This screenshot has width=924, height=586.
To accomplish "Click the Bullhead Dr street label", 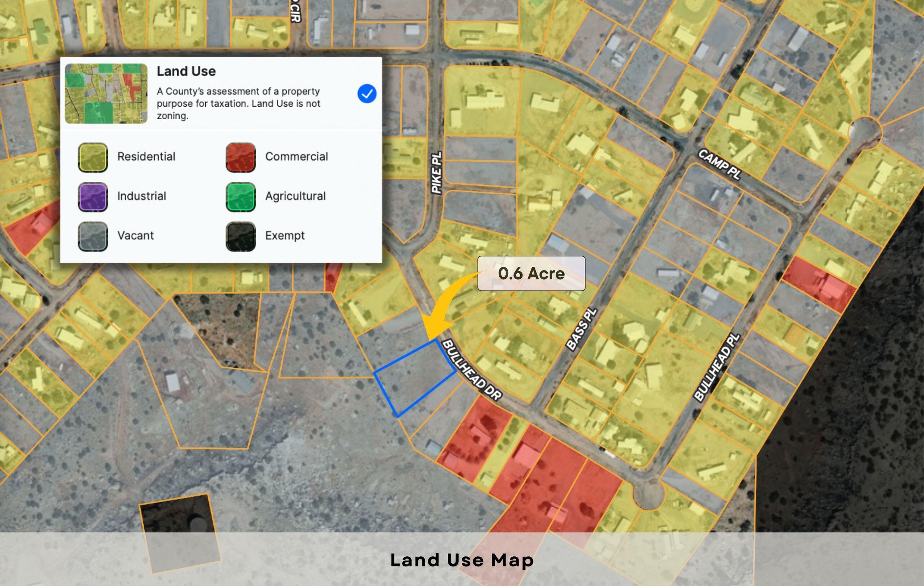I will click(x=472, y=370).
